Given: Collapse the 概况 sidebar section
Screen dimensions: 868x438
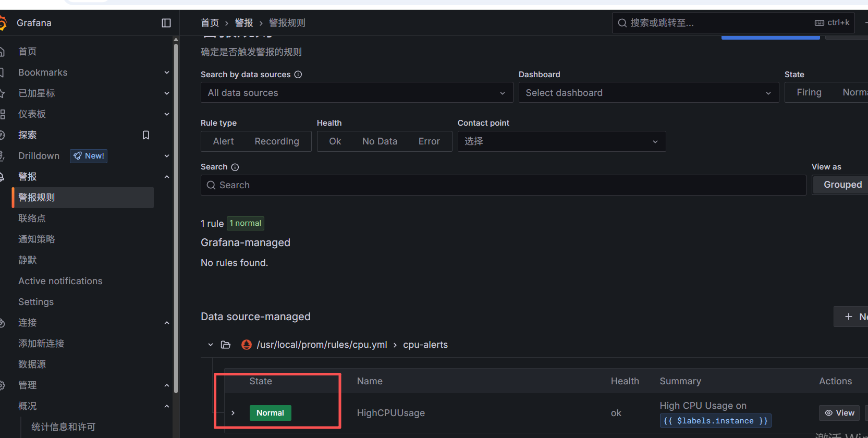Looking at the screenshot, I should tap(167, 406).
